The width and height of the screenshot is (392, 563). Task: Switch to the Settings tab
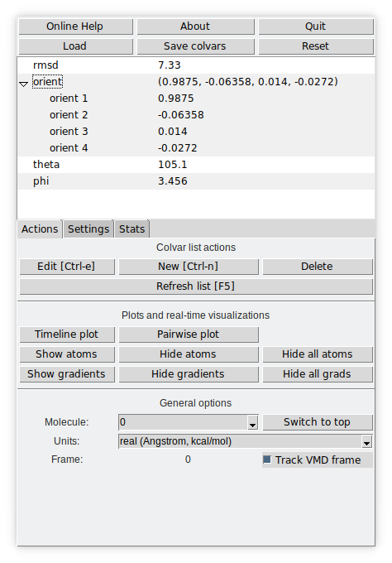point(88,229)
